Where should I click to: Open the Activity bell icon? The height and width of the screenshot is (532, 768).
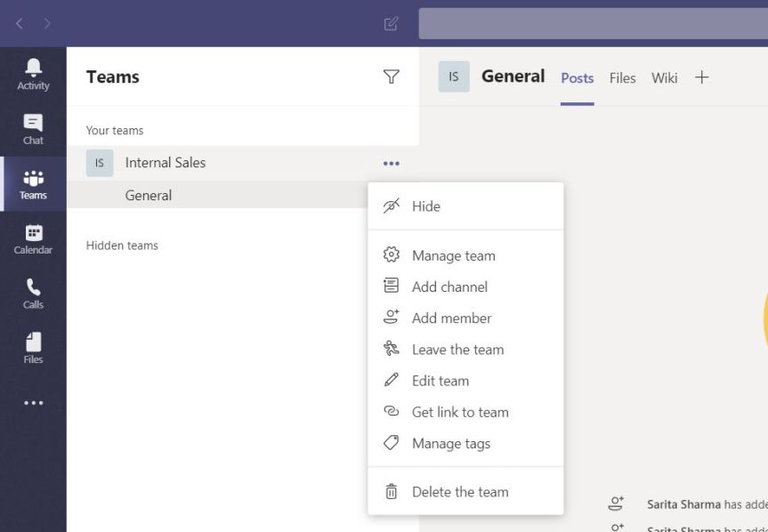point(33,75)
